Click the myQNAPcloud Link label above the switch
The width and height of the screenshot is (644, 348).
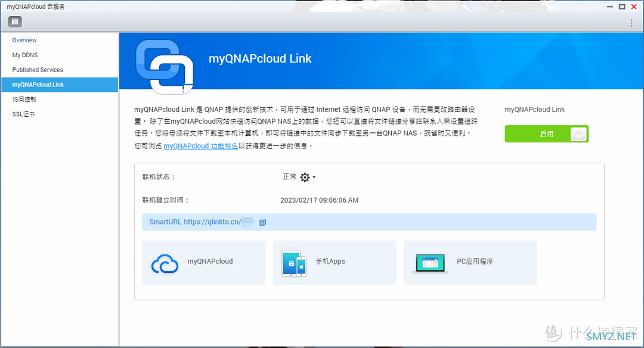[534, 110]
